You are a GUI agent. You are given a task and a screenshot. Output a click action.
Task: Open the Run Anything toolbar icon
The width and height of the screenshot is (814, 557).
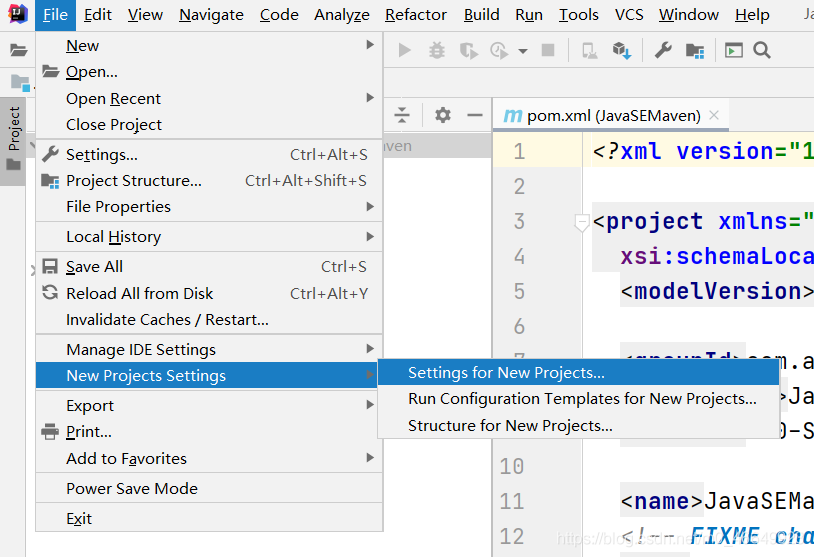(734, 50)
